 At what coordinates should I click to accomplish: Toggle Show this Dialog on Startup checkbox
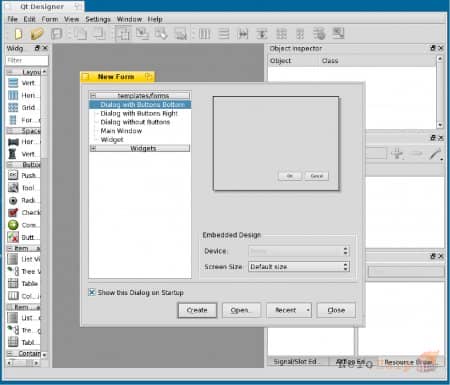(92, 292)
